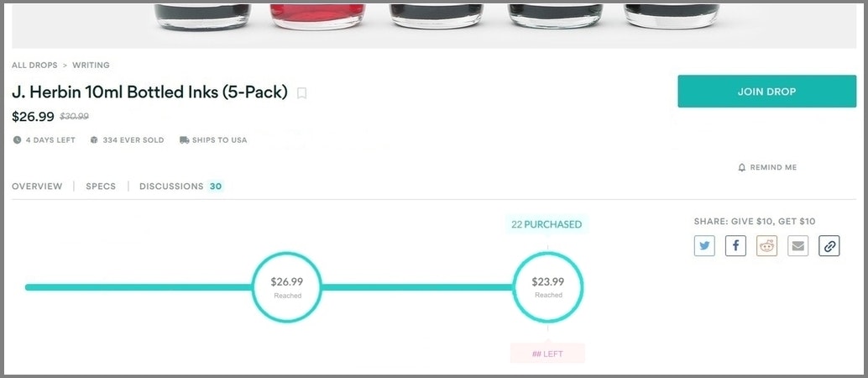Click the 22 Purchased label
The width and height of the screenshot is (868, 378).
[x=546, y=224]
